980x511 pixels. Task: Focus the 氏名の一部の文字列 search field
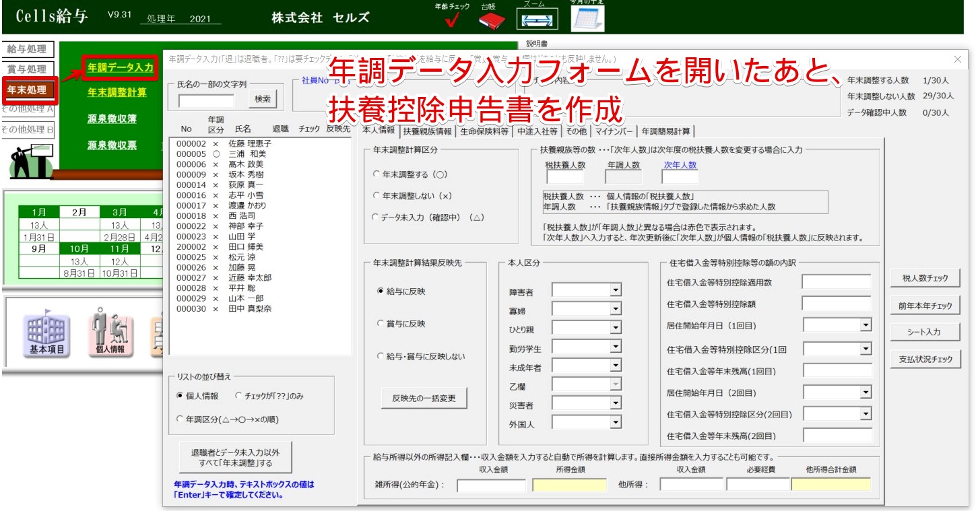click(x=207, y=101)
